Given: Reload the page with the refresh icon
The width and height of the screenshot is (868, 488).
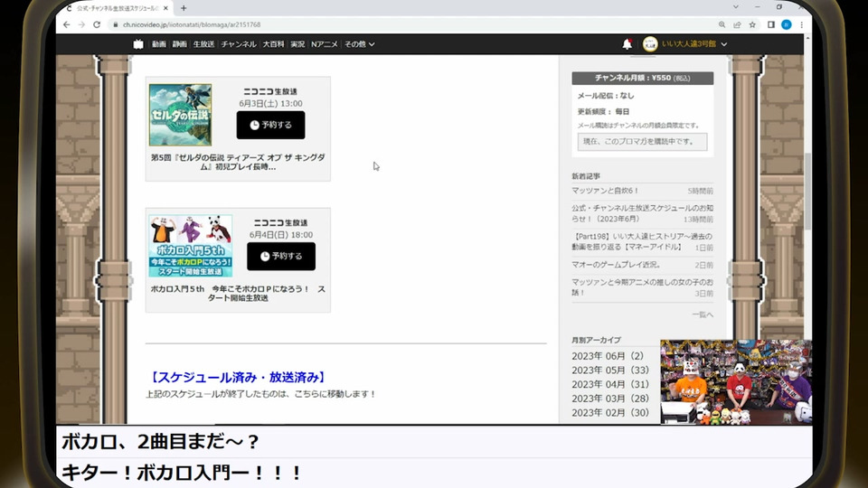Looking at the screenshot, I should 97,25.
